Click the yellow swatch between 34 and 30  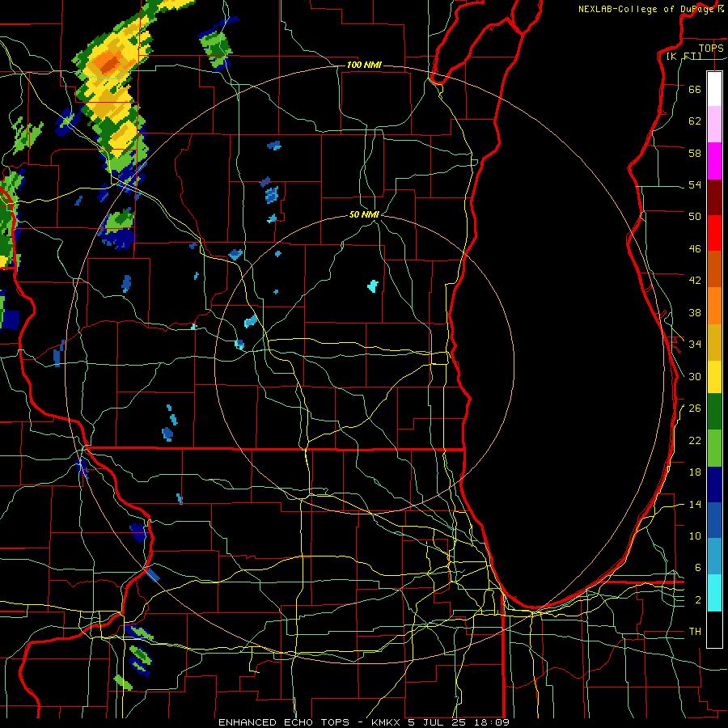pos(714,377)
